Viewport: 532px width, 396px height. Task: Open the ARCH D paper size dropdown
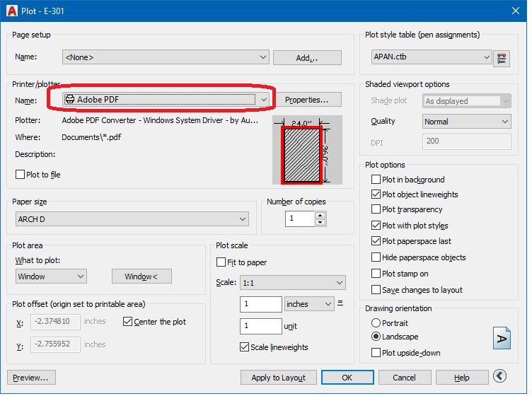(132, 219)
